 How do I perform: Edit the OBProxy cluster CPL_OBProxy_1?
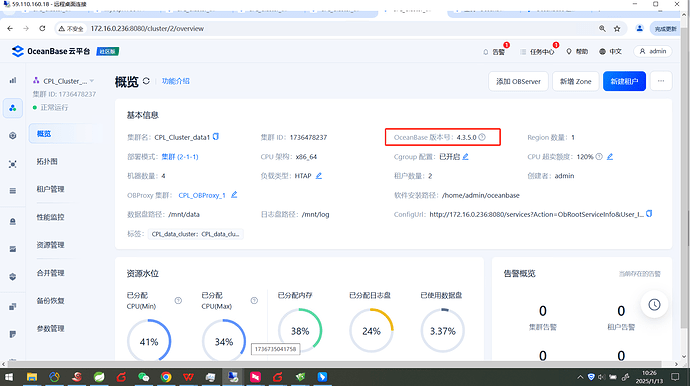[234, 195]
